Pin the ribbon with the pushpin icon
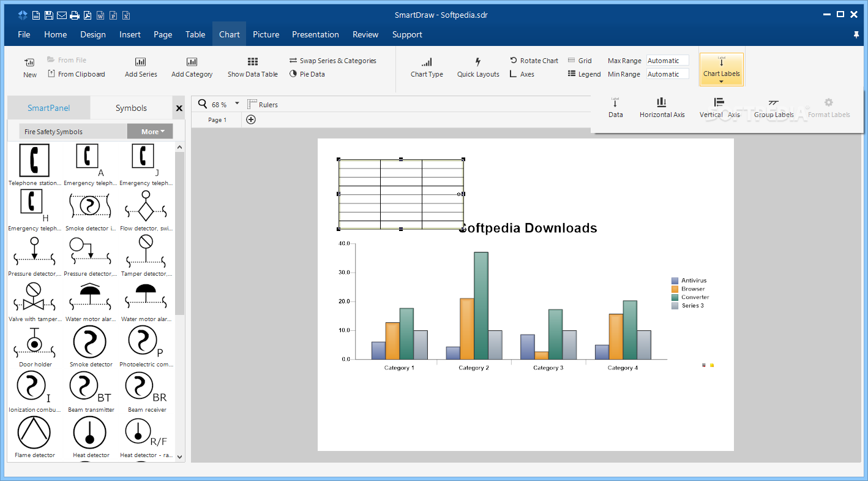Image resolution: width=868 pixels, height=481 pixels. click(x=856, y=35)
